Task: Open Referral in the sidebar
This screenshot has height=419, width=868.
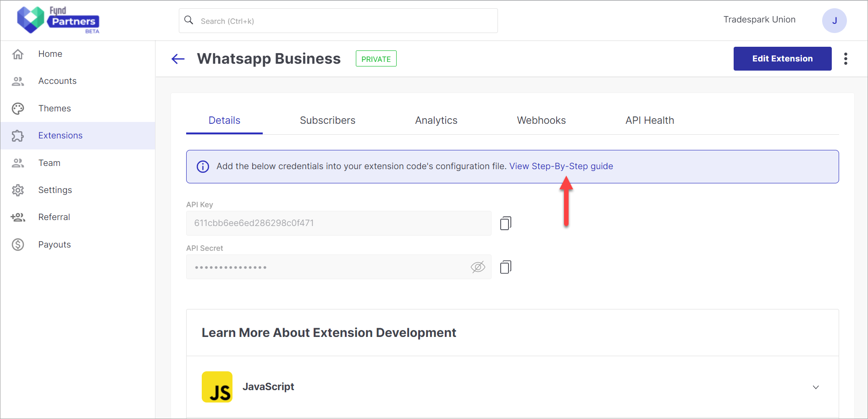Action: 77,217
